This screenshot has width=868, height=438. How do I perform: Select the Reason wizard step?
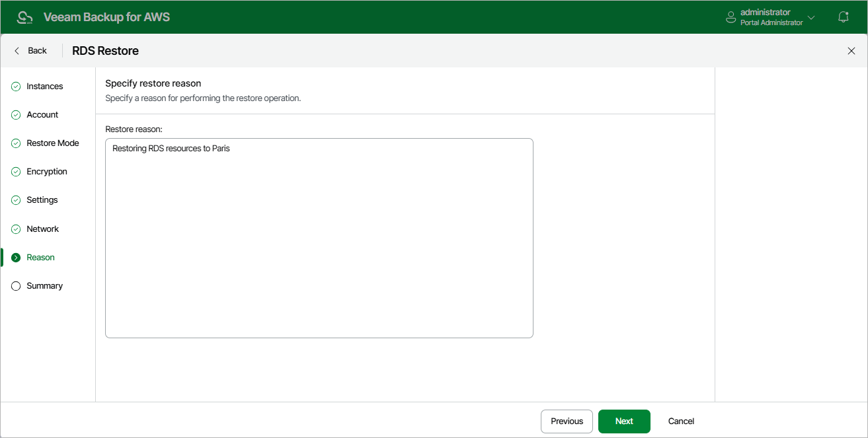tap(41, 258)
